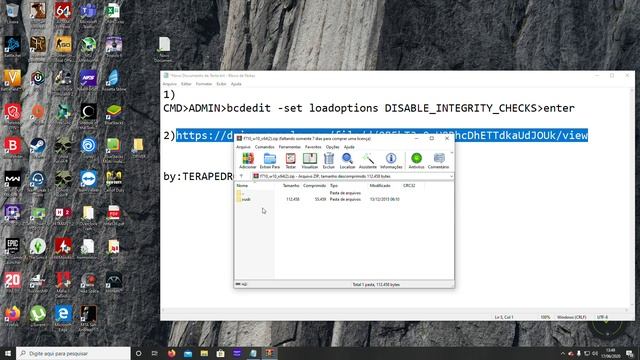The width and height of the screenshot is (640, 360).
Task: Go up one folder in WinRAR
Action: point(241,176)
